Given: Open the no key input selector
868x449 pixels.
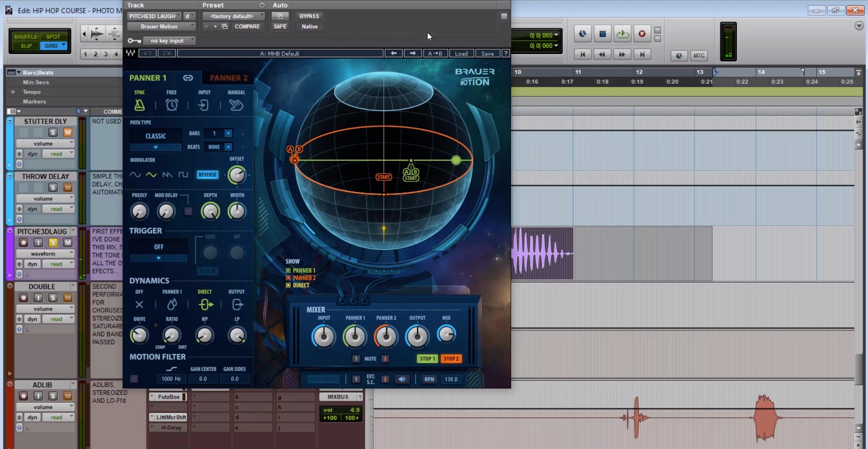Looking at the screenshot, I should (x=169, y=40).
